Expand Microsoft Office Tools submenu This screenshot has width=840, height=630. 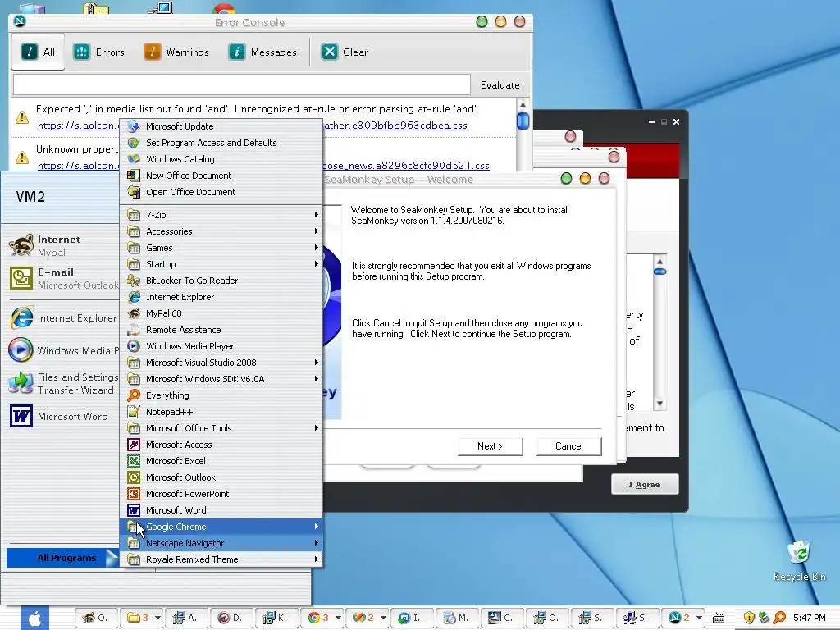[x=221, y=428]
